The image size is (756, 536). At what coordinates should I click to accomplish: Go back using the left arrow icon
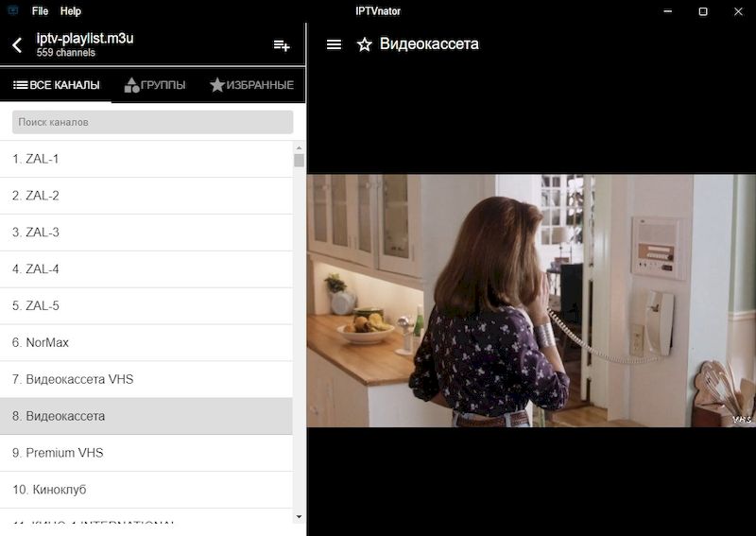click(17, 45)
